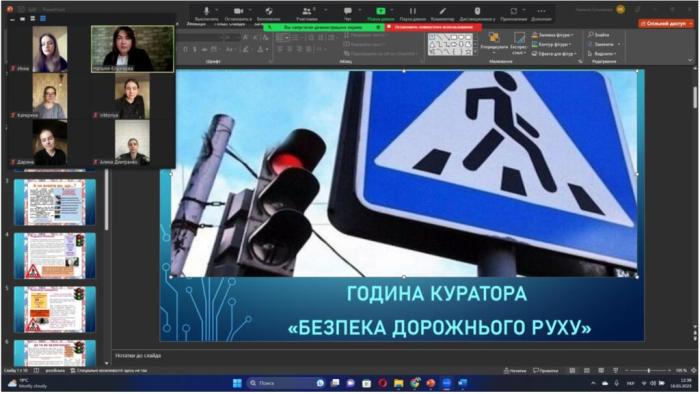The image size is (700, 394).
Task: Expand camera options arrow
Action: [250, 9]
